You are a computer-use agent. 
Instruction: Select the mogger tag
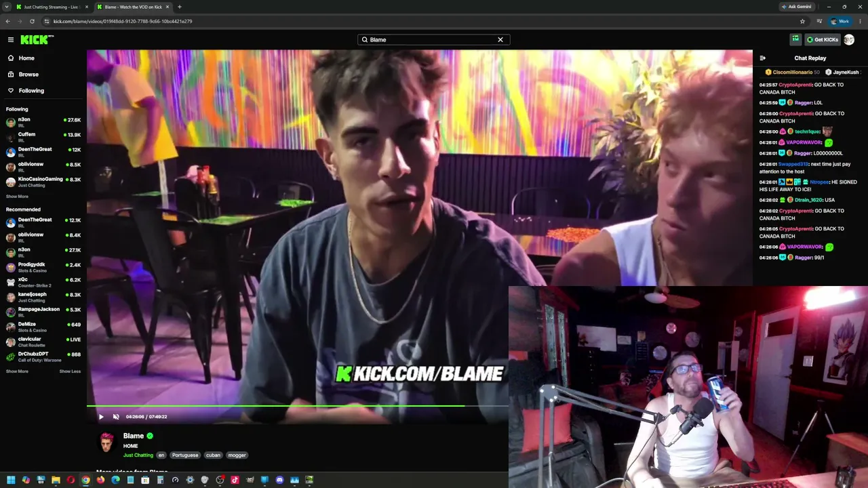click(237, 455)
